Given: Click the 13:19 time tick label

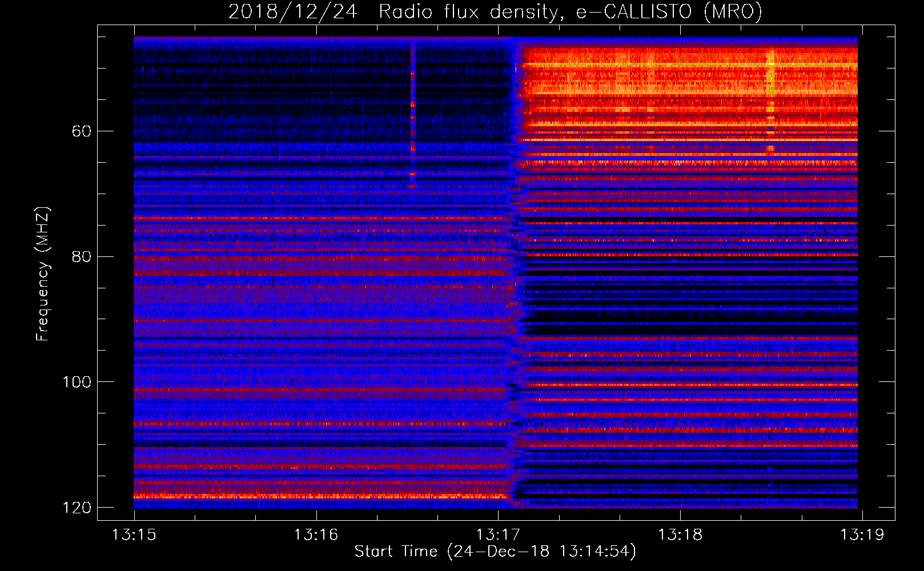Looking at the screenshot, I should point(862,534).
